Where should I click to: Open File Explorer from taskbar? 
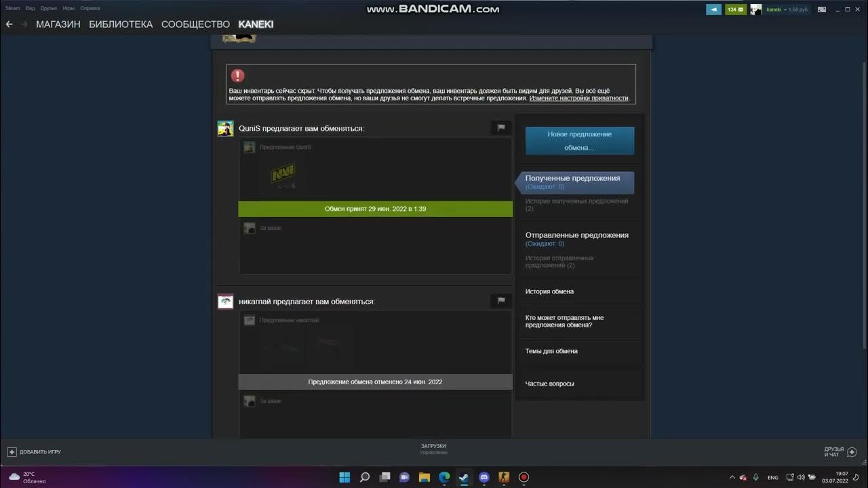(x=424, y=477)
